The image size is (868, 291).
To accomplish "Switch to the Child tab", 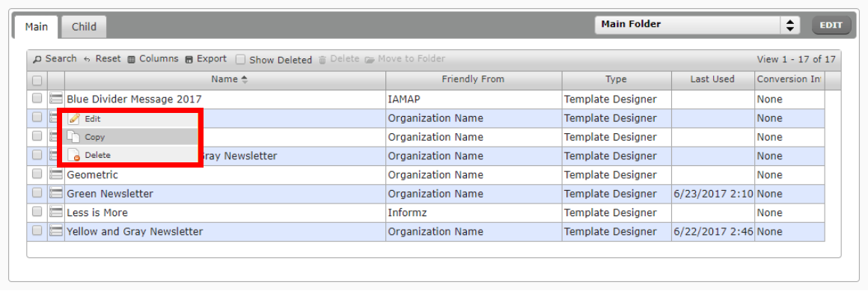I will coord(84,26).
